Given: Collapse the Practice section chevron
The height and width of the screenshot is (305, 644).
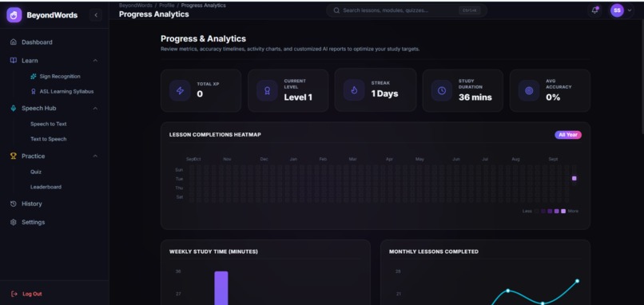Looking at the screenshot, I should click(x=95, y=156).
